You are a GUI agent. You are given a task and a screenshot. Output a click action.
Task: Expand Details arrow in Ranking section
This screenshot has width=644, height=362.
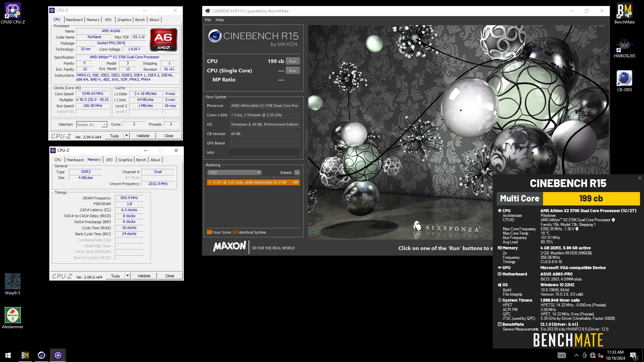297,173
